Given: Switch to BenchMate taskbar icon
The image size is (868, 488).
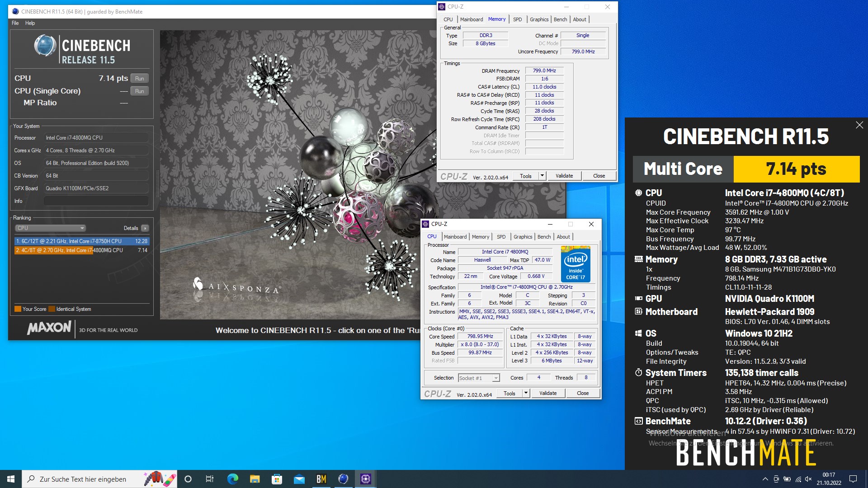Looking at the screenshot, I should click(x=321, y=479).
